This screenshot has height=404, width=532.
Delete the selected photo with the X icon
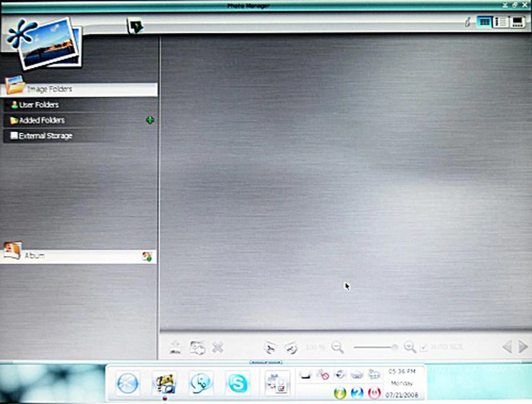coord(218,347)
